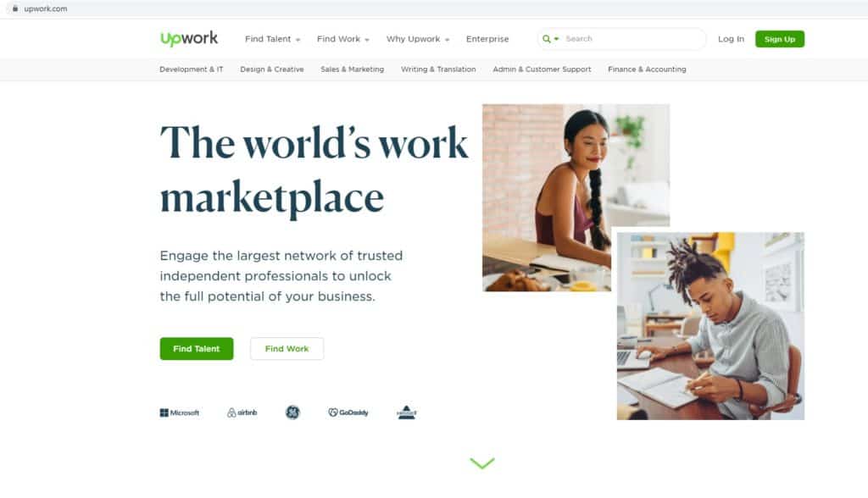Viewport: 868px width, 498px height.
Task: Click the green Sign Up button
Action: pos(780,39)
